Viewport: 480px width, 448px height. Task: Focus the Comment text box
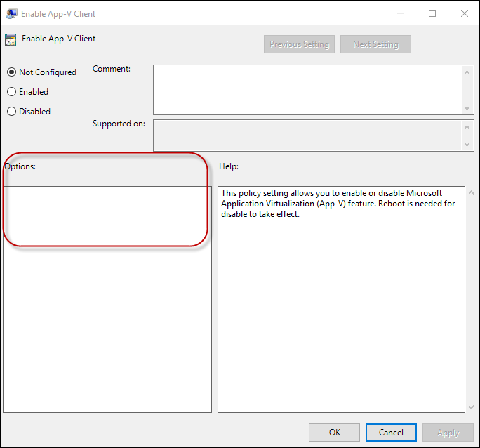(307, 89)
